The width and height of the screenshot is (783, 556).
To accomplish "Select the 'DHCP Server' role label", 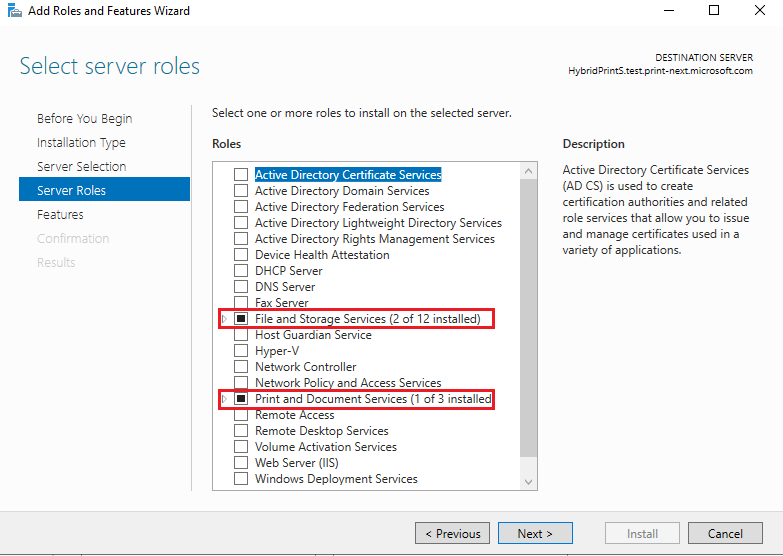I will 289,271.
